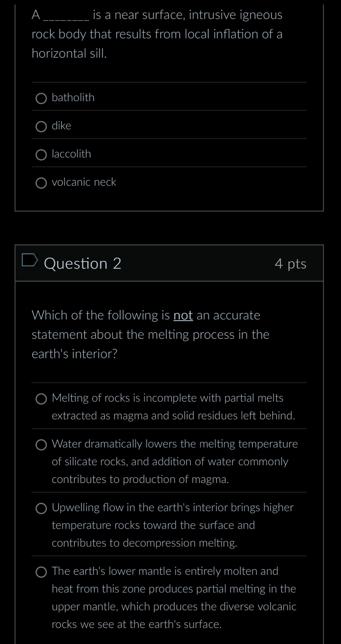
Task: Click the Question 1 prompt text about sills
Action: (x=156, y=35)
